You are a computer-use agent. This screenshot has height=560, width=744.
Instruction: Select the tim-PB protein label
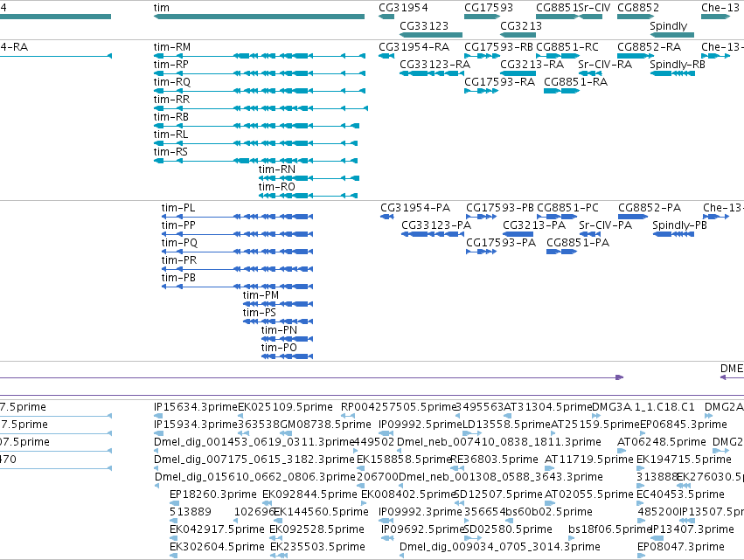[178, 278]
